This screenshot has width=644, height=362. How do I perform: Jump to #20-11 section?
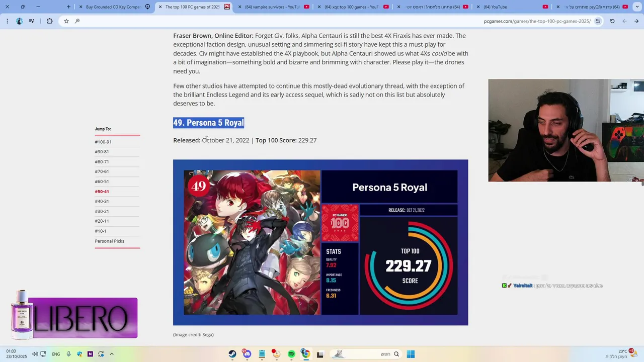coord(102,221)
